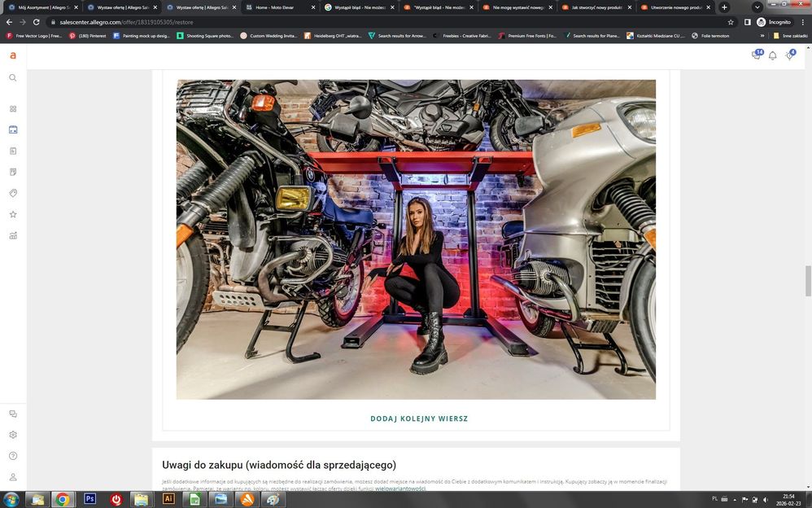Viewport: 812px width, 508px height.
Task: Open the statistics chart icon in the sidebar
Action: coord(13,236)
